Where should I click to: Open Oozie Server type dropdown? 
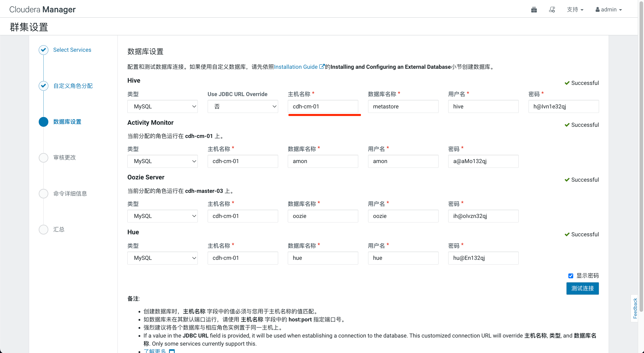[162, 216]
